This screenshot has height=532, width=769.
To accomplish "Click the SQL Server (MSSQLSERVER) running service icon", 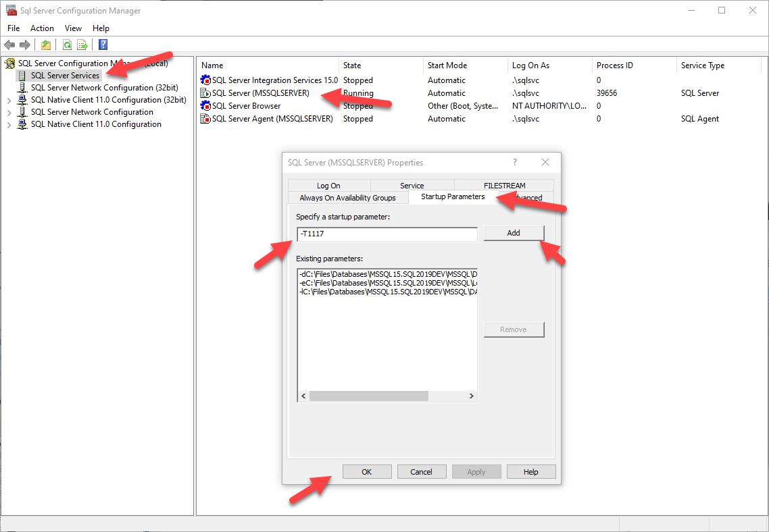I will click(x=206, y=93).
